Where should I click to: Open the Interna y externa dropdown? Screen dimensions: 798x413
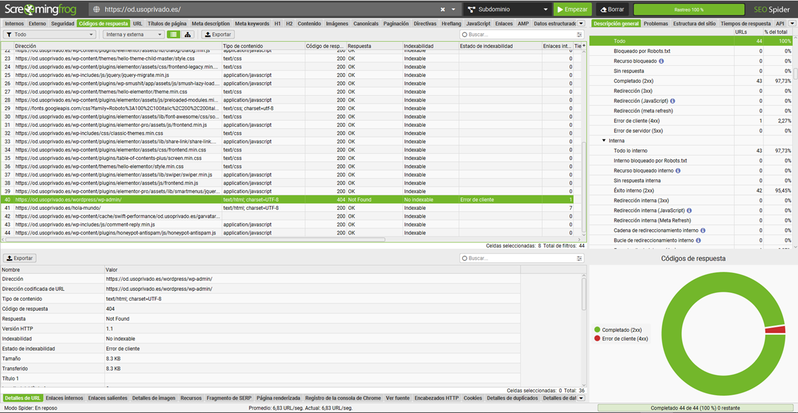point(133,35)
